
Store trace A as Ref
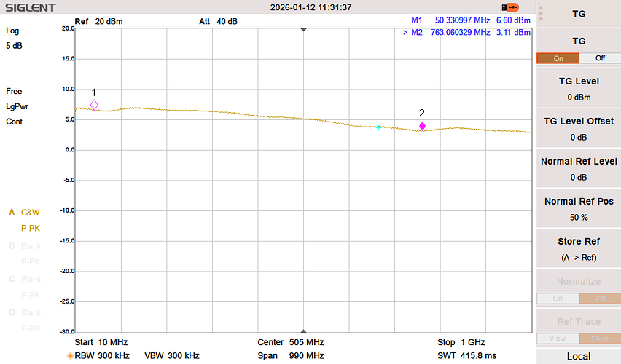(579, 248)
